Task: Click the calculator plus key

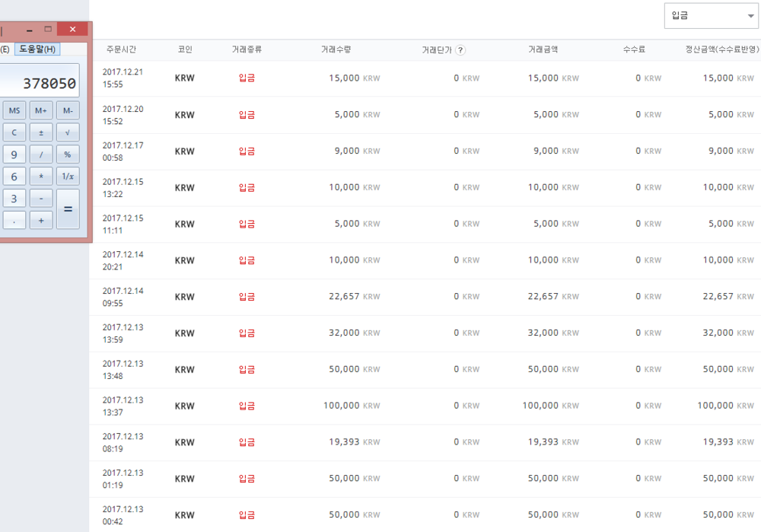Action: tap(41, 221)
